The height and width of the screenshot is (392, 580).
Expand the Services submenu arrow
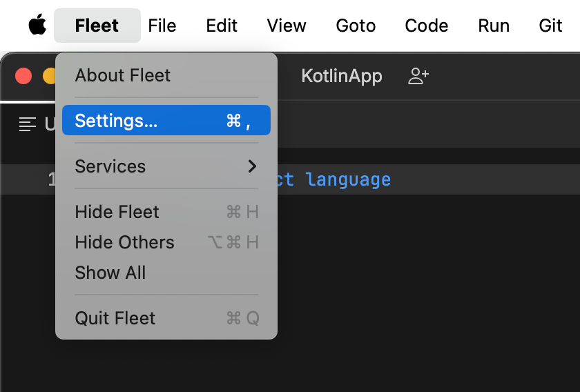click(252, 166)
